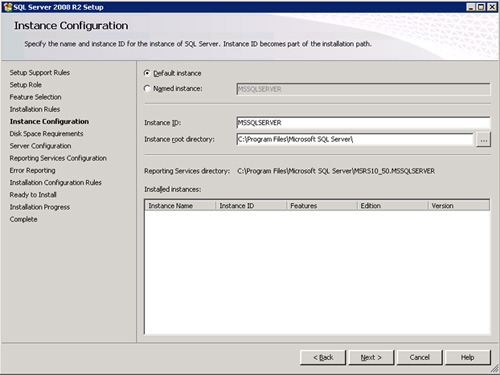Click the Features column header

(x=322, y=206)
